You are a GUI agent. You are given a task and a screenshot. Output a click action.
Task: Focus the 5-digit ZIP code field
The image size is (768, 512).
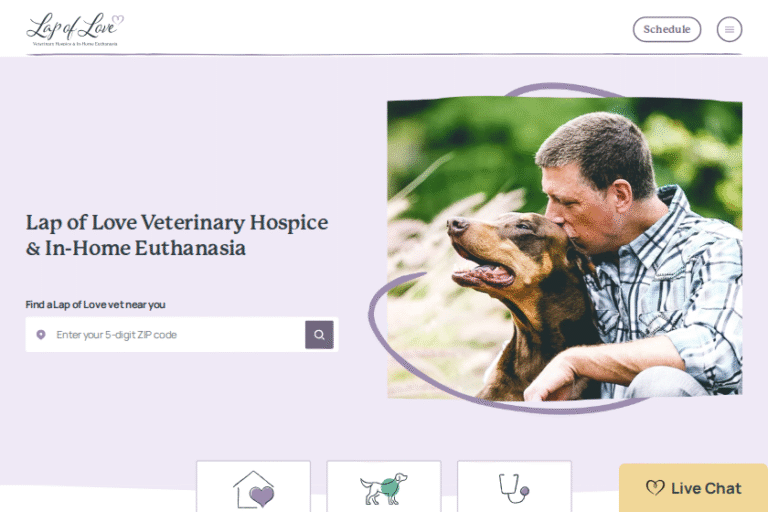pos(166,335)
